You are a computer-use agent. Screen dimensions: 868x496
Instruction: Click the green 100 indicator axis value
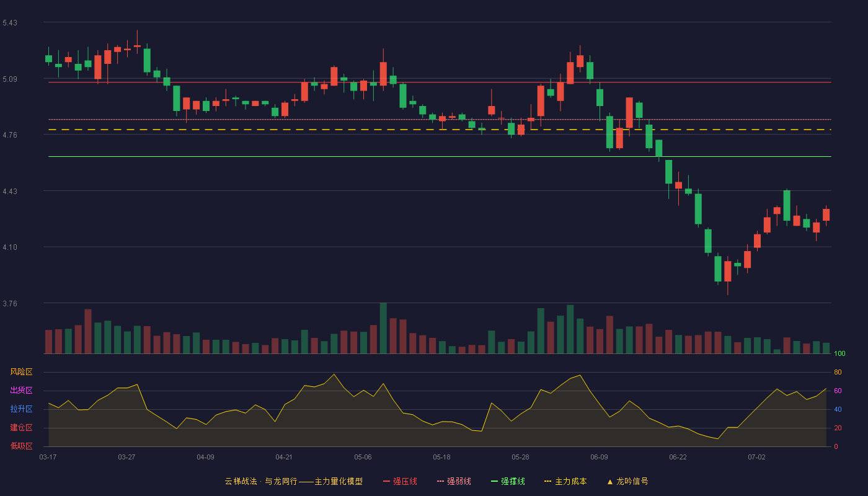[839, 353]
